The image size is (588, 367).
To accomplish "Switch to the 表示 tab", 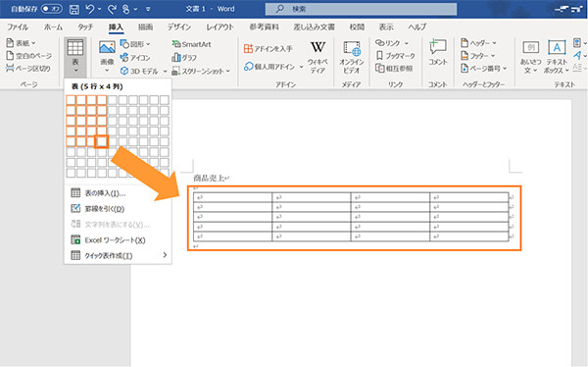I will pos(386,27).
